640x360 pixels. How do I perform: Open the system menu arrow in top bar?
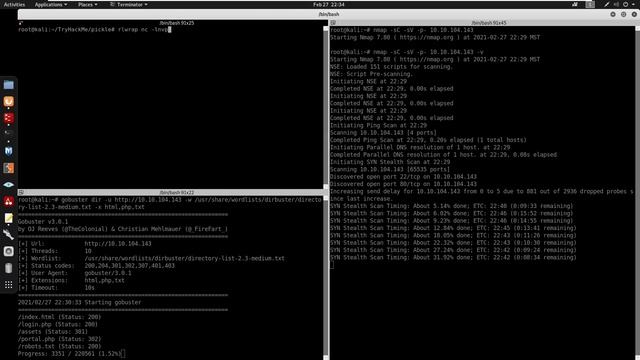tap(634, 4)
